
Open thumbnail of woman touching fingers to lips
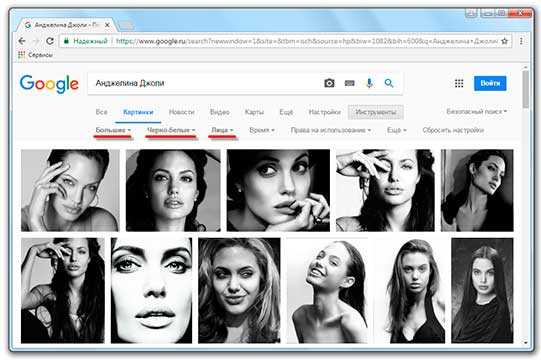coord(278,190)
